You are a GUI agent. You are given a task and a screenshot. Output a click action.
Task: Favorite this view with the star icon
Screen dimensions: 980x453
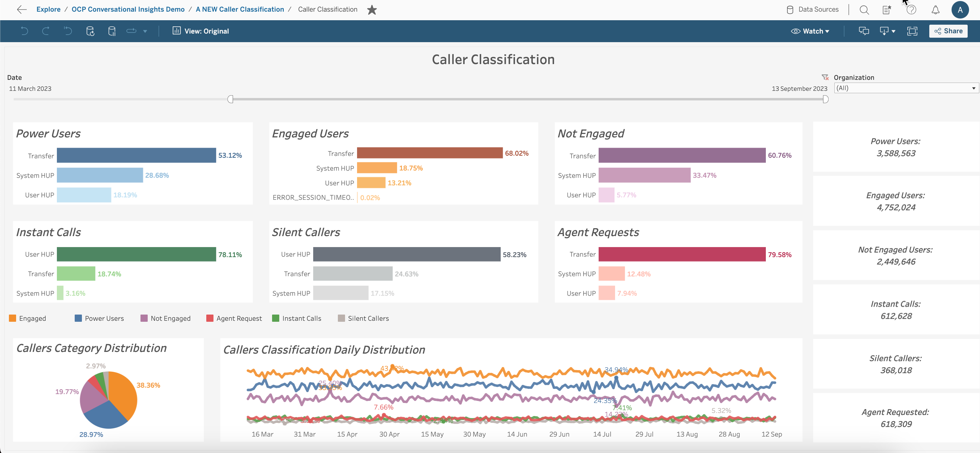372,10
